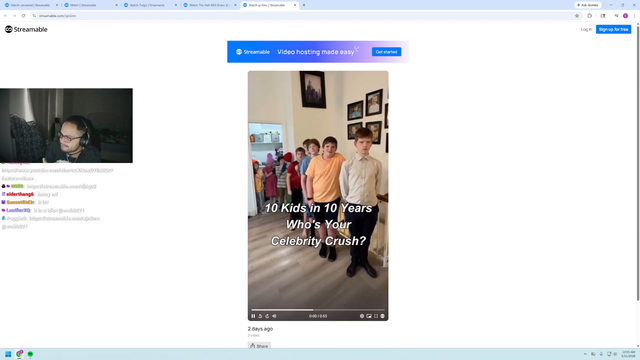
Task: Mute the video using the speaker icon
Action: pos(274,316)
